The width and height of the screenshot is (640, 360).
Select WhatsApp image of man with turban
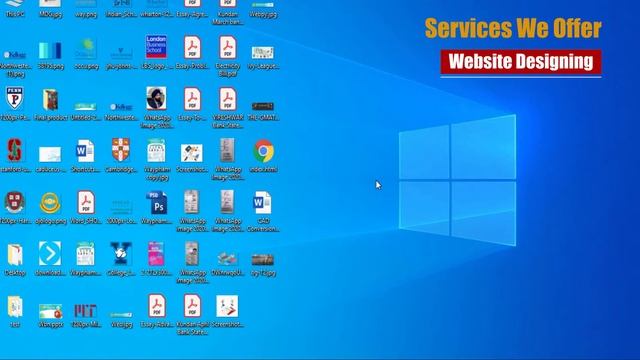point(156,98)
